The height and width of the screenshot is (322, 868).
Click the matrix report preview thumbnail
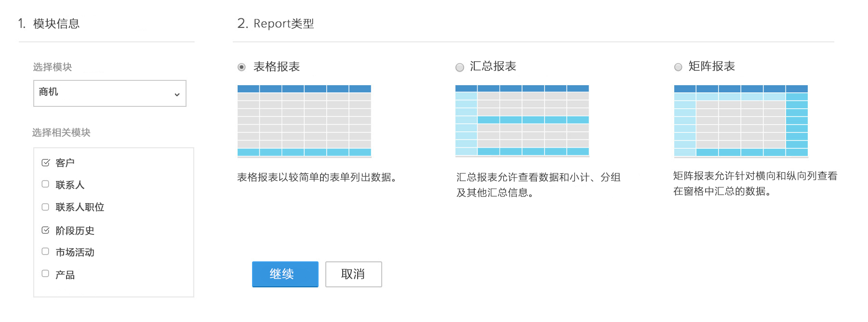tap(741, 121)
